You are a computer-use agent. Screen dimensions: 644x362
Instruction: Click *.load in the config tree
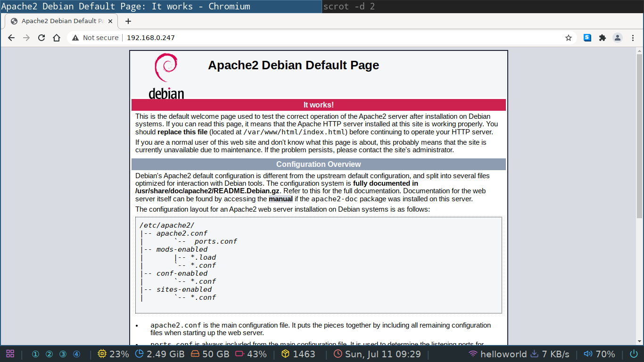coord(203,257)
